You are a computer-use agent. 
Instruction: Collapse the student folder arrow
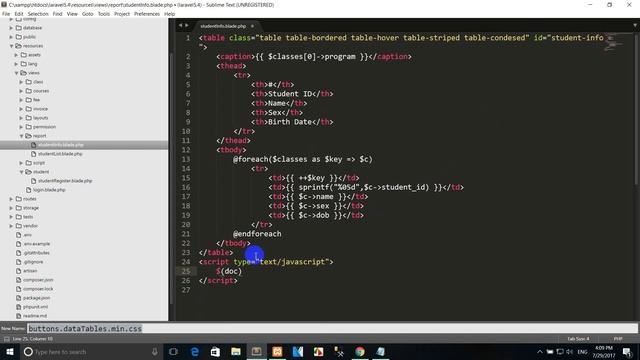coord(21,172)
